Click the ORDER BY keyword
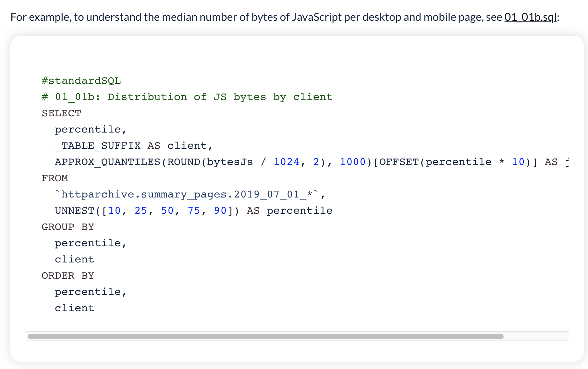588x369 pixels. click(x=68, y=275)
